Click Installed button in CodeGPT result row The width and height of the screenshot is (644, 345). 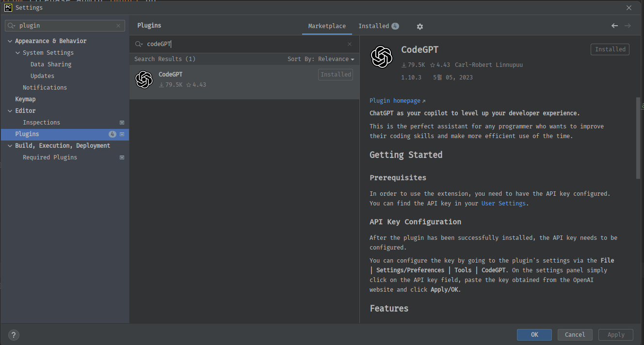pyautogui.click(x=336, y=75)
